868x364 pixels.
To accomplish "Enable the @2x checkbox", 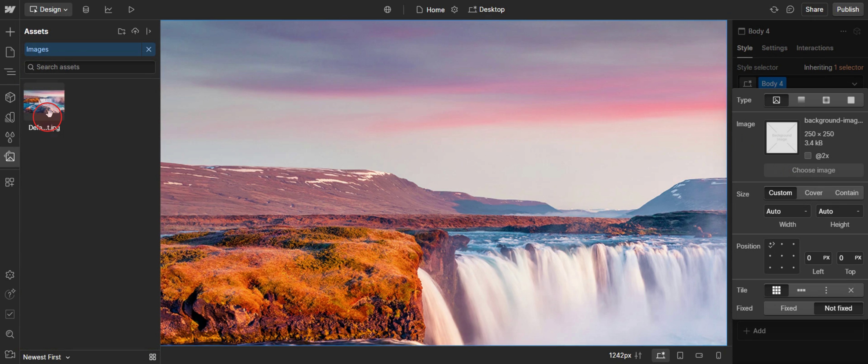I will [x=808, y=156].
